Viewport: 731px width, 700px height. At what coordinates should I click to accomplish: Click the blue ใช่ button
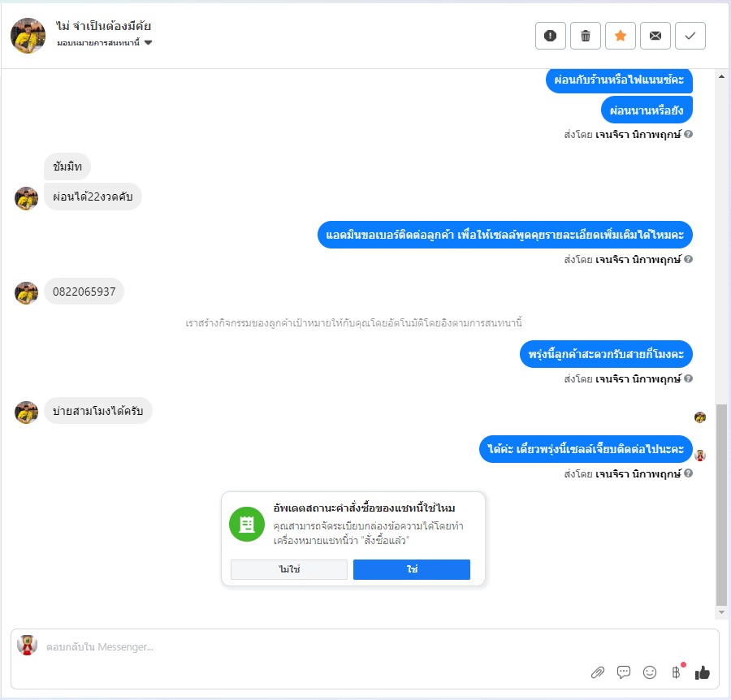pyautogui.click(x=412, y=569)
